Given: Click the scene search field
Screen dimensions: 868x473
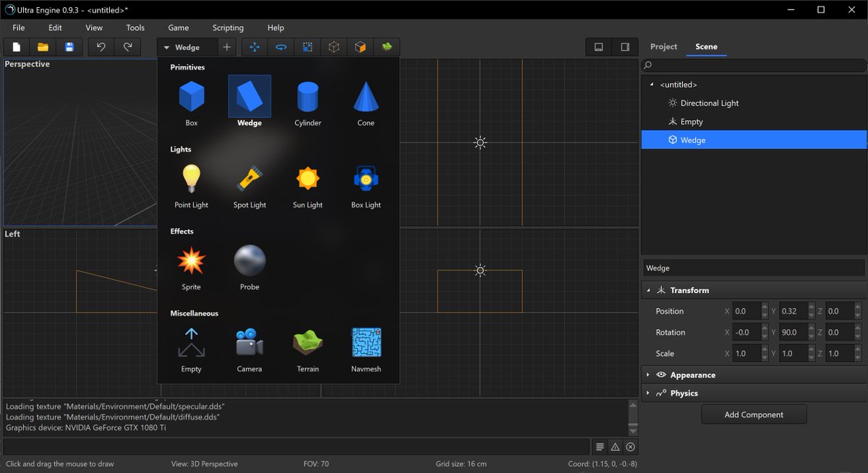Looking at the screenshot, I should pos(753,65).
